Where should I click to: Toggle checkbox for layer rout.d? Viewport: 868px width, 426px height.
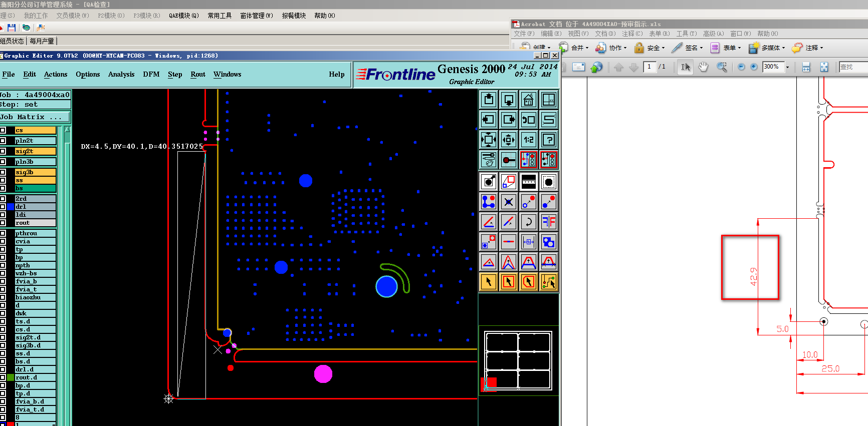click(x=3, y=377)
